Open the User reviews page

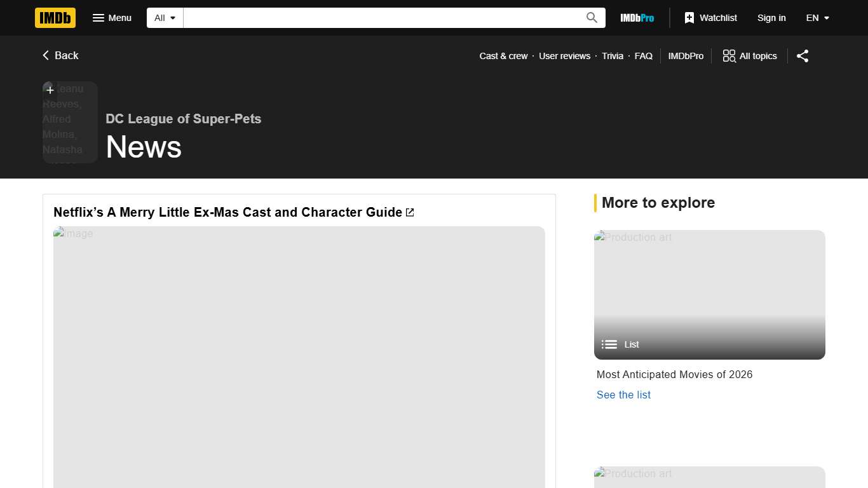pyautogui.click(x=564, y=56)
